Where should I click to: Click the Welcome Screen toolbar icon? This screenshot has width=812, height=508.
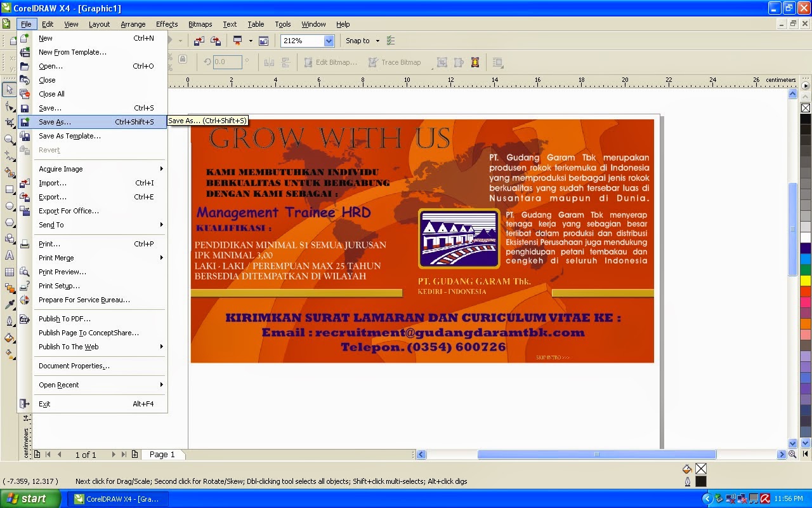tap(263, 41)
